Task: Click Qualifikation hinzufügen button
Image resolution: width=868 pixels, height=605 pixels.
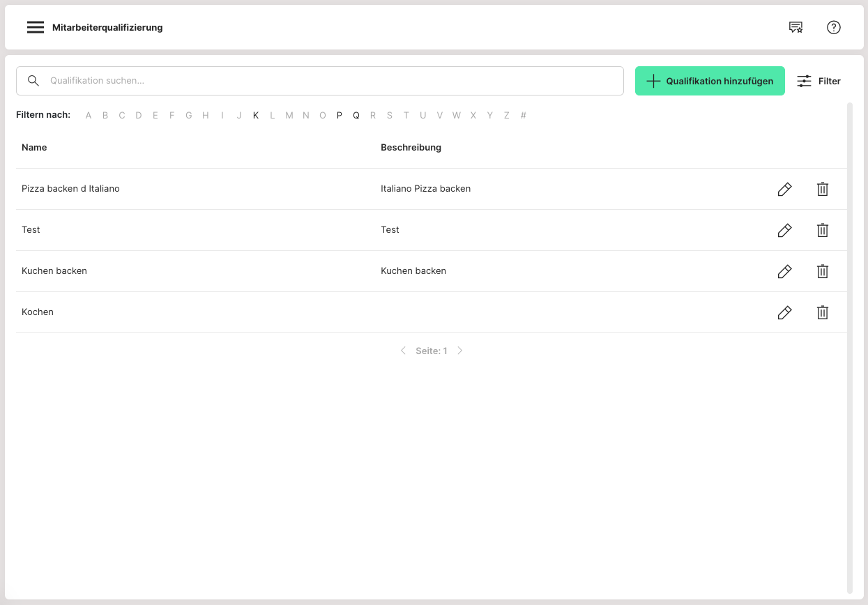Action: click(710, 81)
